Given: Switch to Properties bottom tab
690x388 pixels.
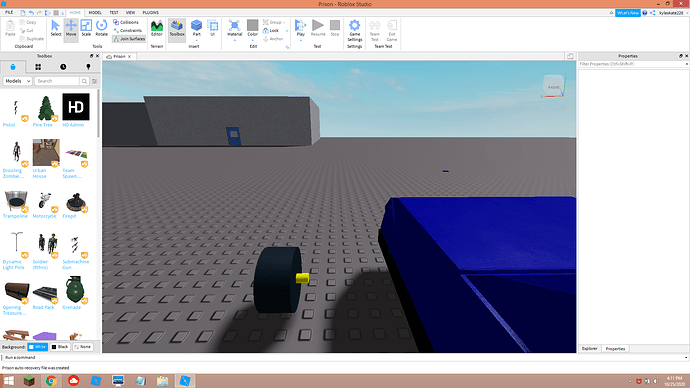Looking at the screenshot, I should pos(615,348).
